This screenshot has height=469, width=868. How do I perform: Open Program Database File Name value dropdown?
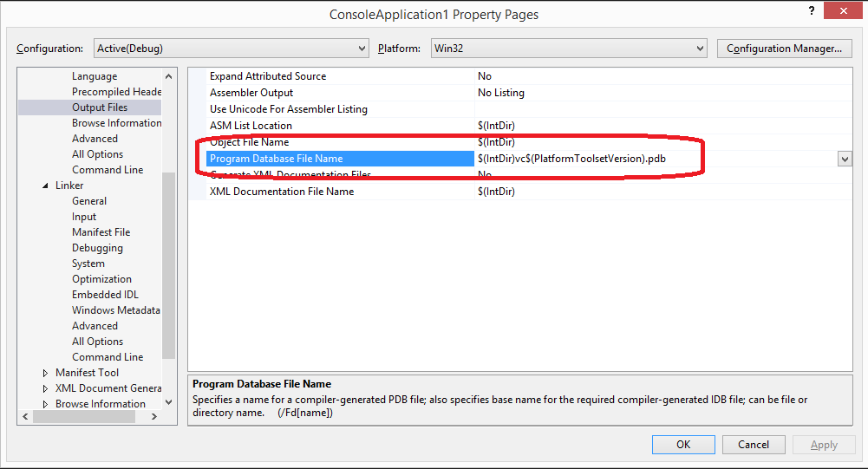(844, 159)
